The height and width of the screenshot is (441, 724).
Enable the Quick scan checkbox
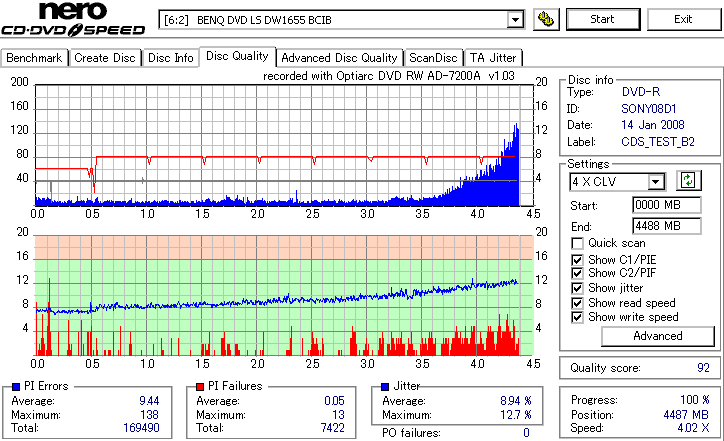577,243
